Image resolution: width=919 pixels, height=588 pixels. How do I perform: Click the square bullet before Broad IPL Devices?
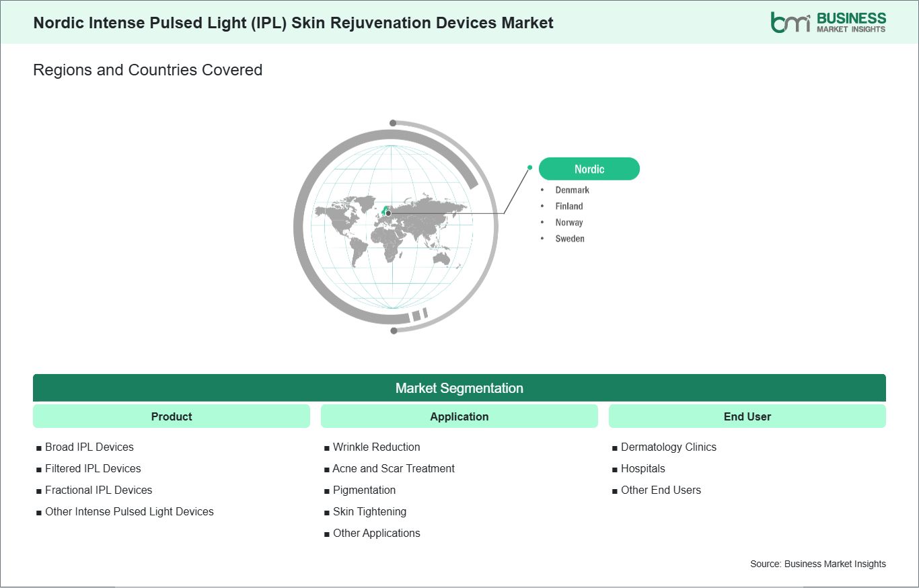[x=39, y=447]
